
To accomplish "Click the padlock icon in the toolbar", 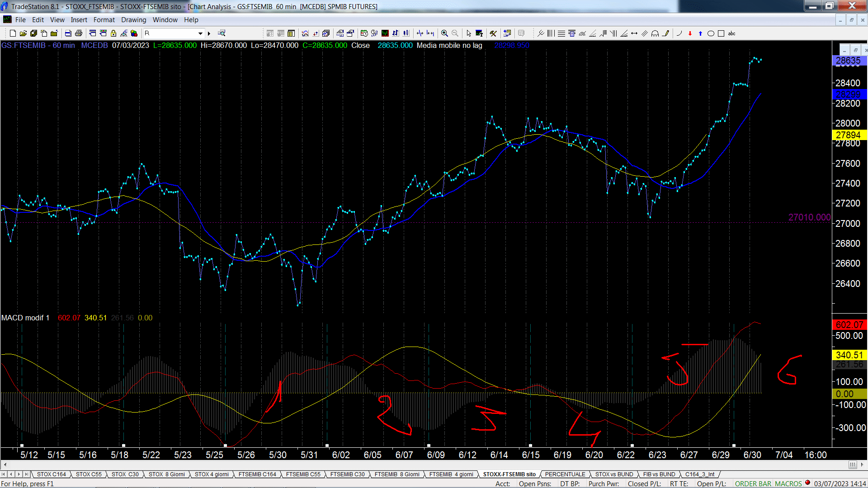I will [113, 33].
